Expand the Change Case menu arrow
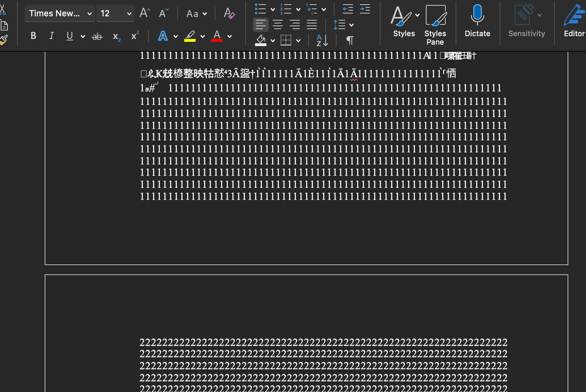The image size is (586, 392). [205, 14]
